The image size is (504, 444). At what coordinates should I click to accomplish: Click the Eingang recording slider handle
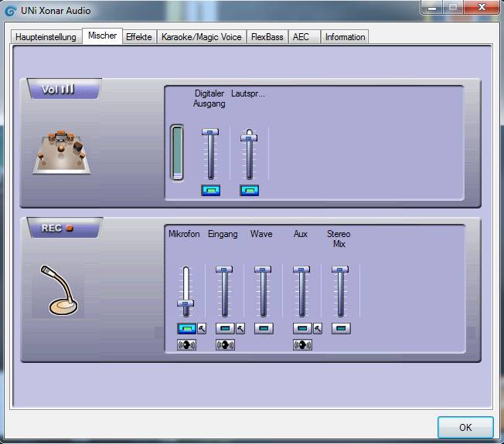tap(224, 269)
